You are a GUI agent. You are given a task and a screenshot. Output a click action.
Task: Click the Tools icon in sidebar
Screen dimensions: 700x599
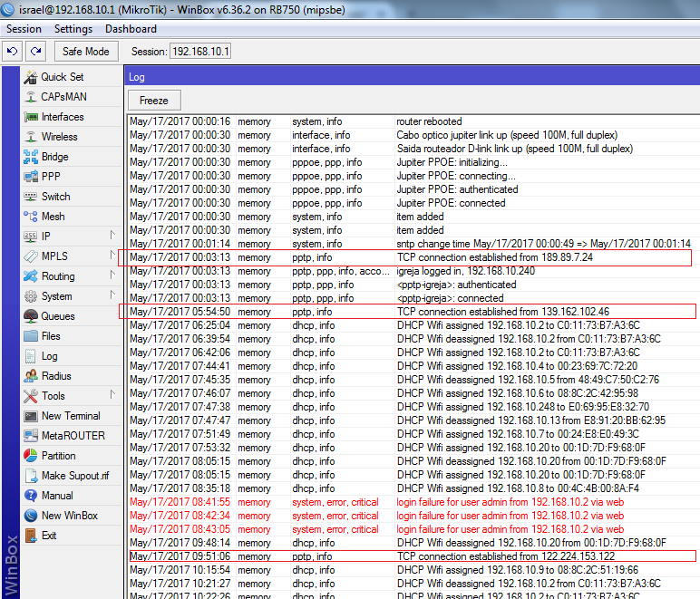click(x=31, y=396)
